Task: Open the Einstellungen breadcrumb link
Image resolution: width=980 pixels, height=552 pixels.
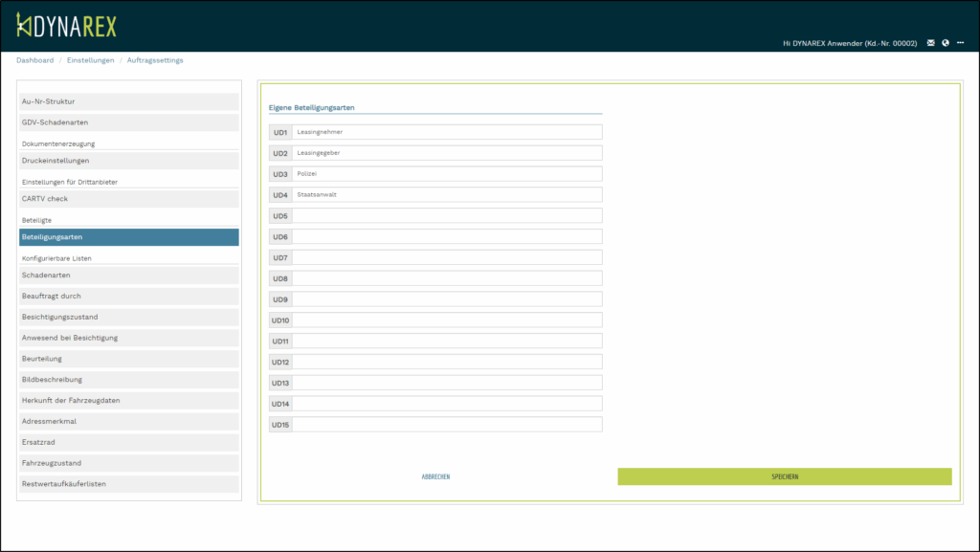Action: (x=90, y=60)
